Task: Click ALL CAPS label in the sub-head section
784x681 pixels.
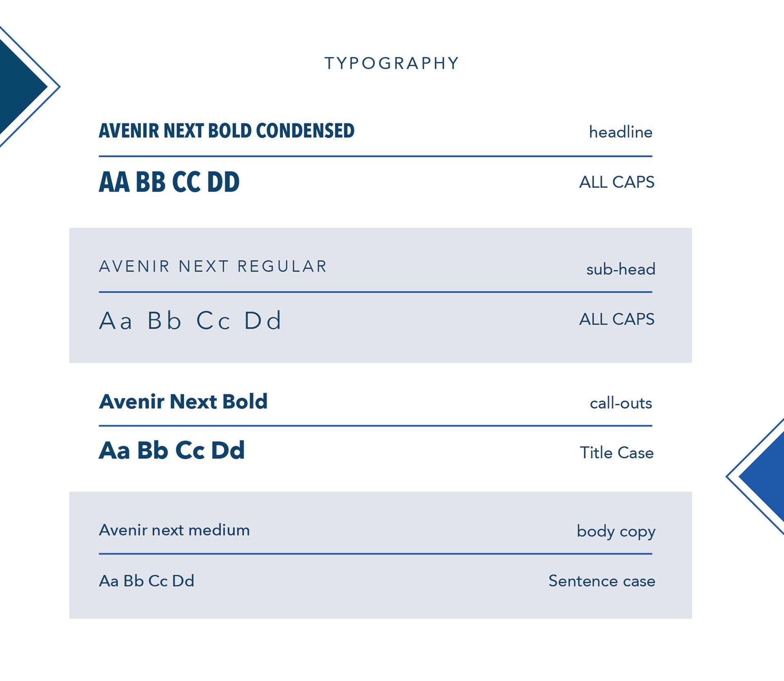Action: pyautogui.click(x=617, y=319)
